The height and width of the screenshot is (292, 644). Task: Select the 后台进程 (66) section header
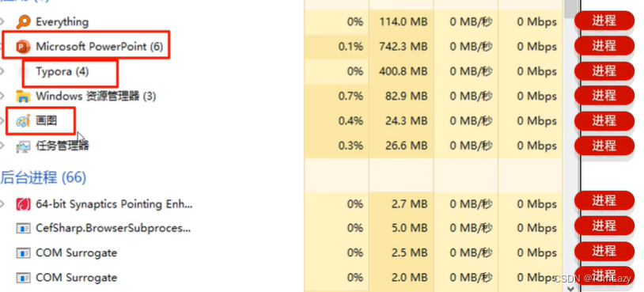point(44,177)
